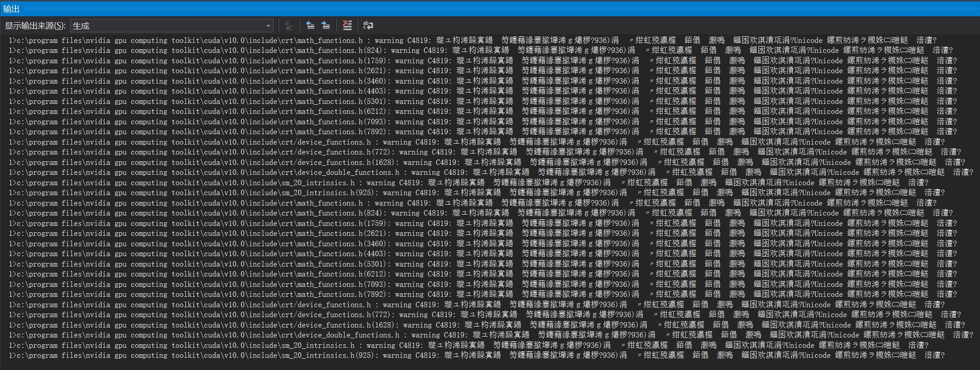Click the greyed-out find message in code icon
Viewport: 980px width, 370px height.
coord(289,26)
